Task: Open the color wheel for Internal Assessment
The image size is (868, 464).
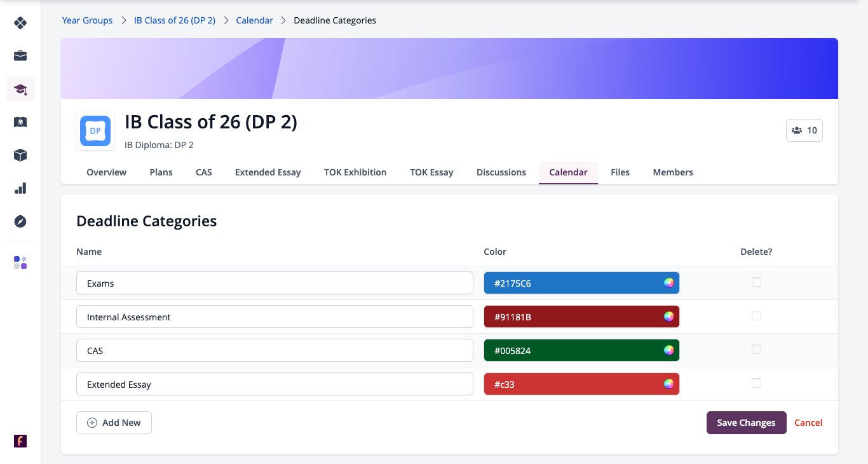Action: [668, 317]
